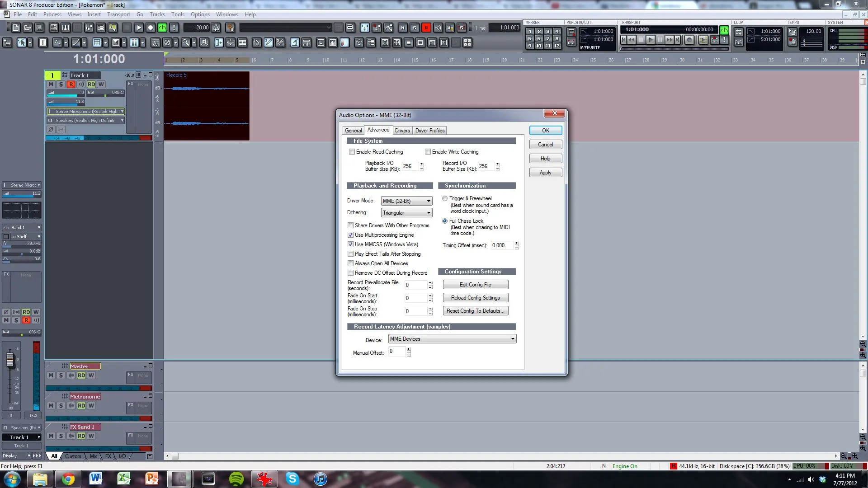Solo Track 1 with S button
The height and width of the screenshot is (488, 868).
pos(61,84)
